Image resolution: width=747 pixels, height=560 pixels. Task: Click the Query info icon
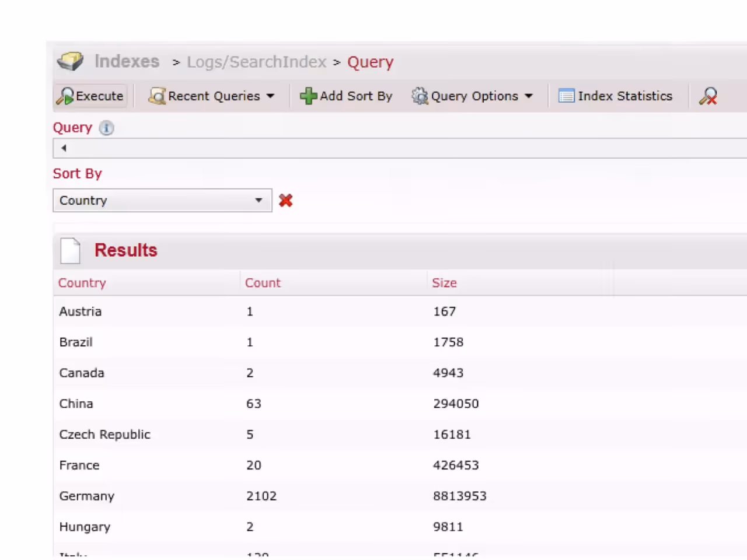tap(106, 128)
